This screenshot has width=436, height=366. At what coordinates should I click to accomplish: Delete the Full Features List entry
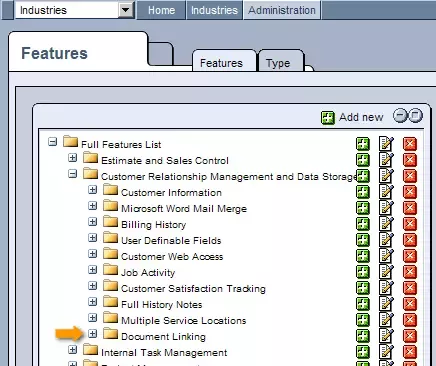coord(410,144)
